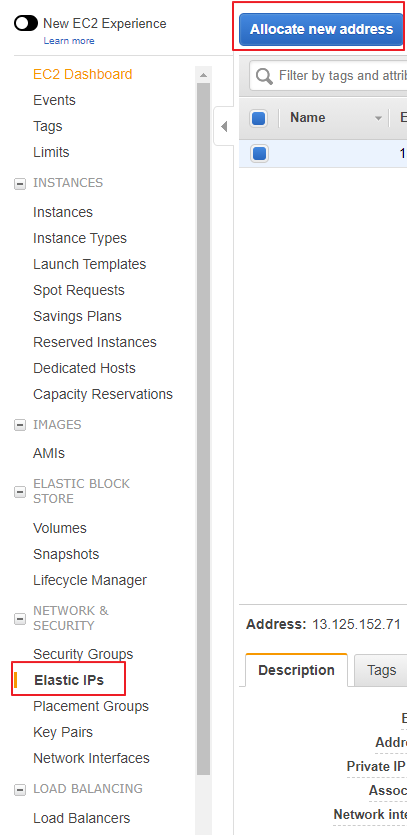
Task: Uncheck the selected Elastic IP row checkbox
Action: [x=259, y=153]
